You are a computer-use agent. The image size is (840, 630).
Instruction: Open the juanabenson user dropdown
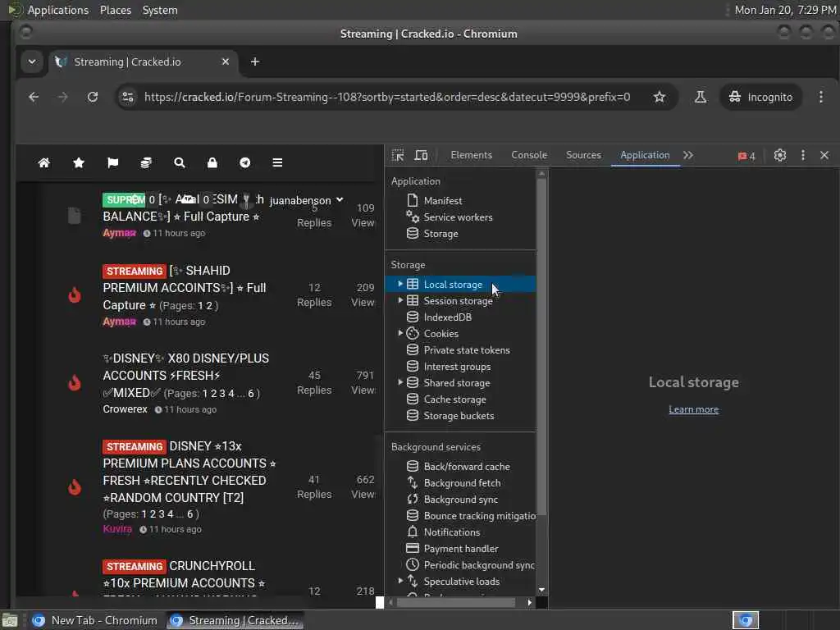pos(307,200)
